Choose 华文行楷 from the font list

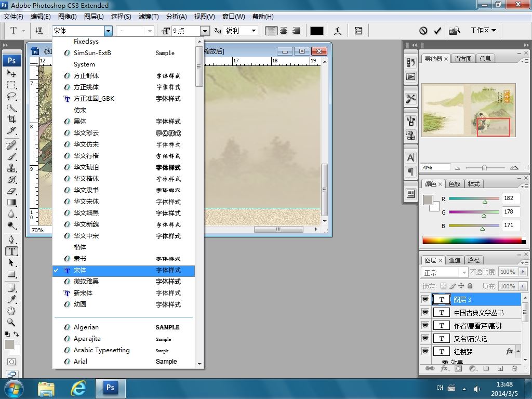click(124, 156)
